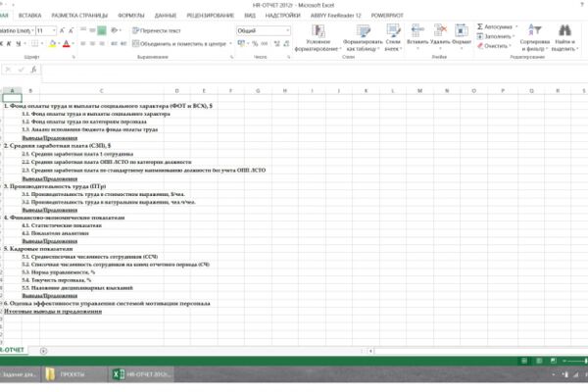588x392 pixels.
Task: Click the decrease indent icon
Action: point(114,44)
